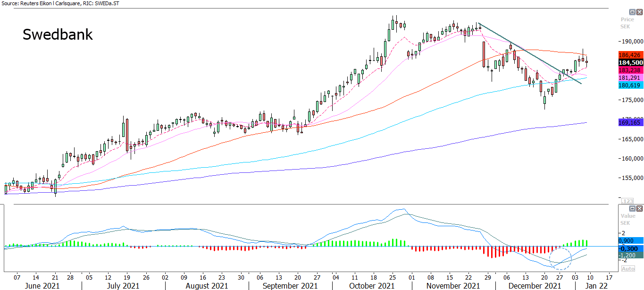Select the black 184,500 last price label
The height and width of the screenshot is (290, 644).
point(630,62)
